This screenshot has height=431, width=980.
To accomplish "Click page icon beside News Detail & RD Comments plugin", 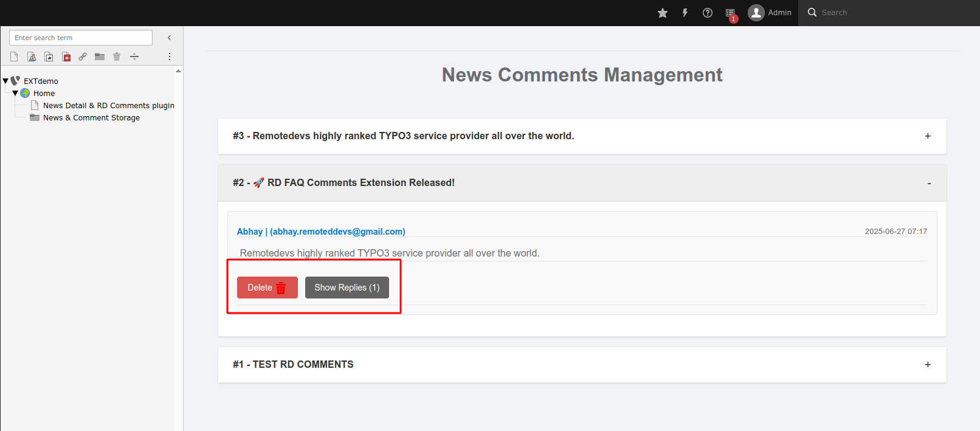I will [35, 105].
